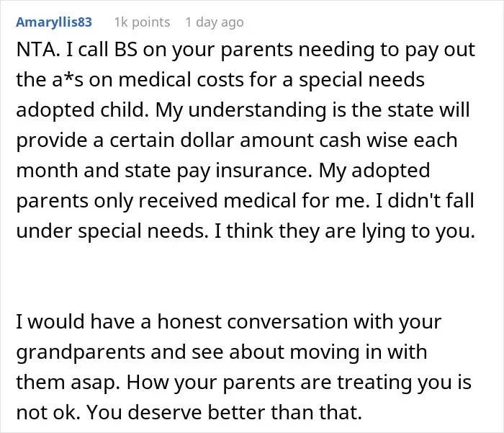Click the text 'I call BS'
504x433 pixels.
pos(102,50)
